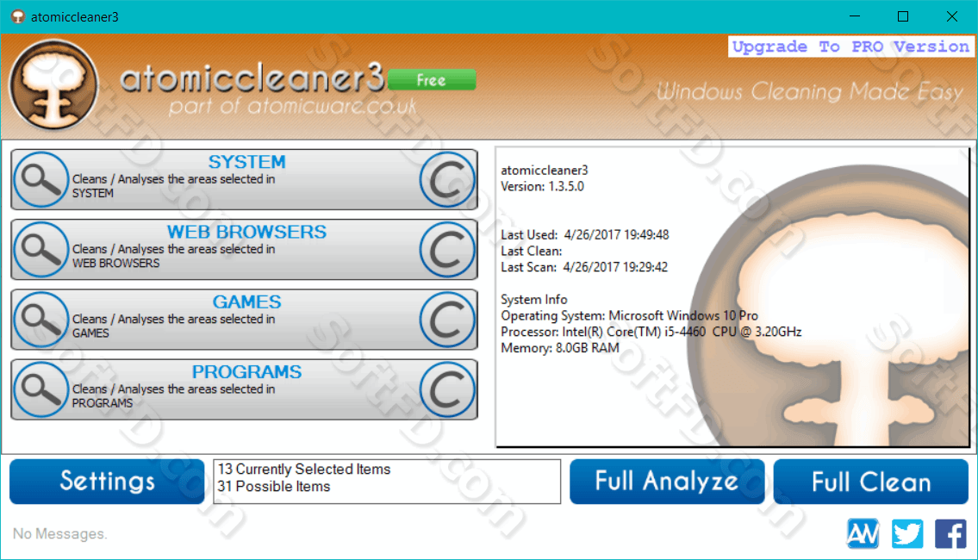Click the Processor info line

651,332
